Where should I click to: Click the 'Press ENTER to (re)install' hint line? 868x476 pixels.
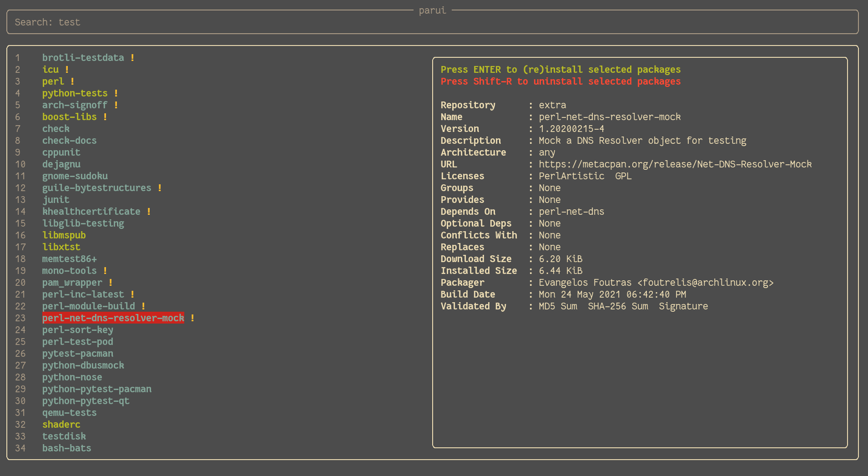point(560,70)
